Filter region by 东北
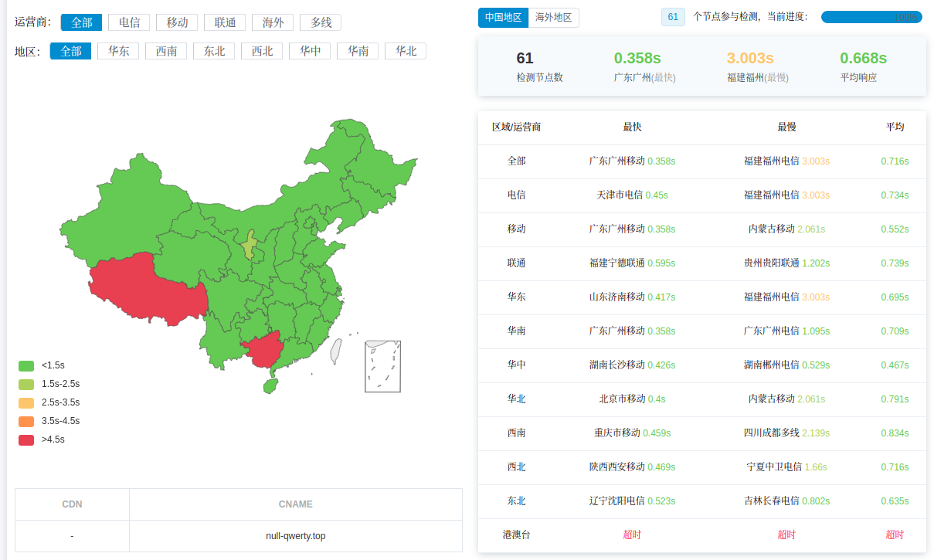The width and height of the screenshot is (934, 560). [214, 51]
